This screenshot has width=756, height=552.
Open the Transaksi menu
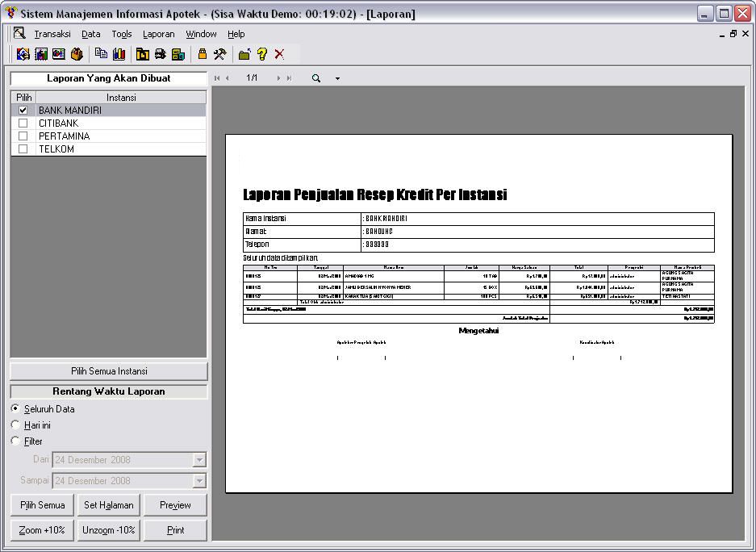click(x=52, y=34)
